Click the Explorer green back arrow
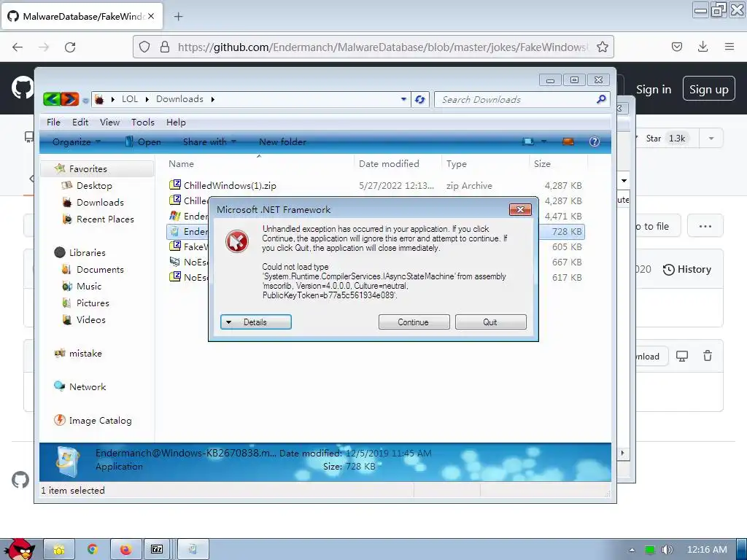747x560 pixels. click(x=52, y=99)
